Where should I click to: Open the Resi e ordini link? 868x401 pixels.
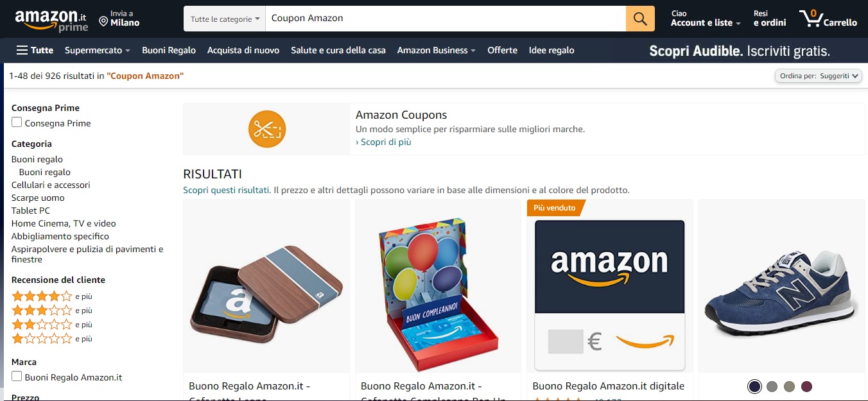[x=769, y=18]
